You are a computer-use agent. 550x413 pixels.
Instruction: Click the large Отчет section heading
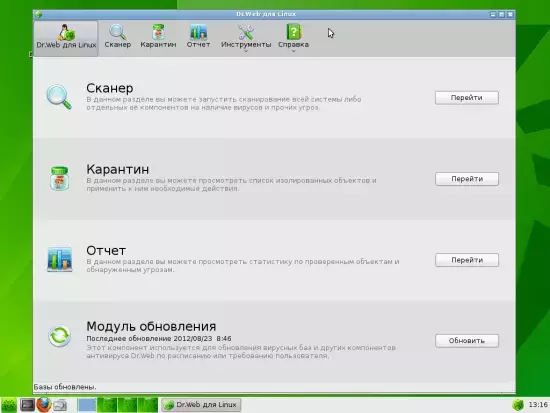(106, 251)
